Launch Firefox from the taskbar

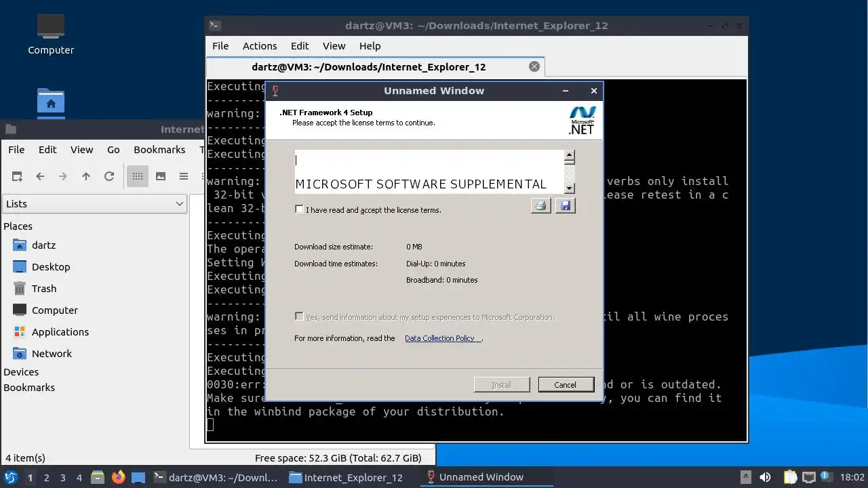tap(119, 477)
